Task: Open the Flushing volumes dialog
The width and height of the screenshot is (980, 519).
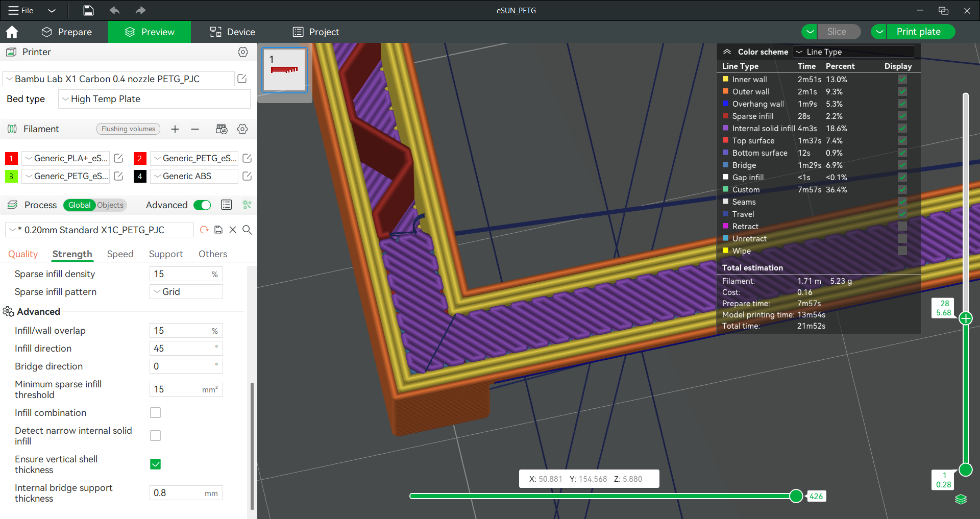Action: [x=128, y=129]
